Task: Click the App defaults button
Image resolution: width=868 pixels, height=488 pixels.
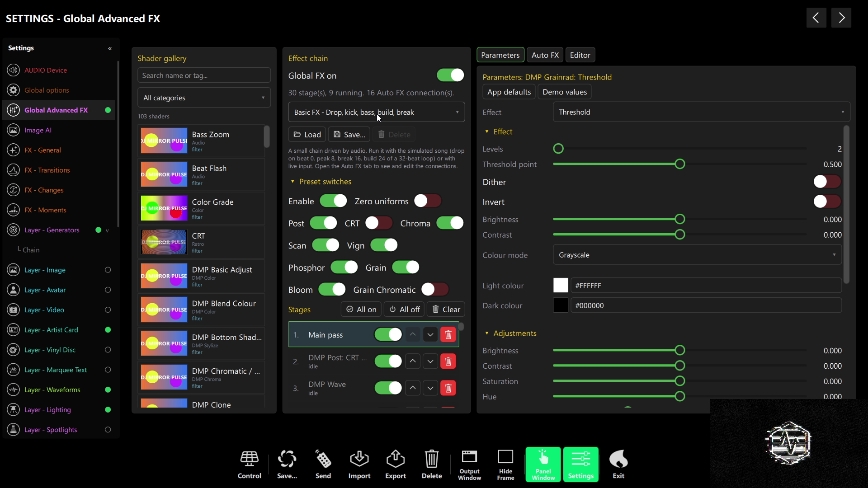Action: coord(509,92)
